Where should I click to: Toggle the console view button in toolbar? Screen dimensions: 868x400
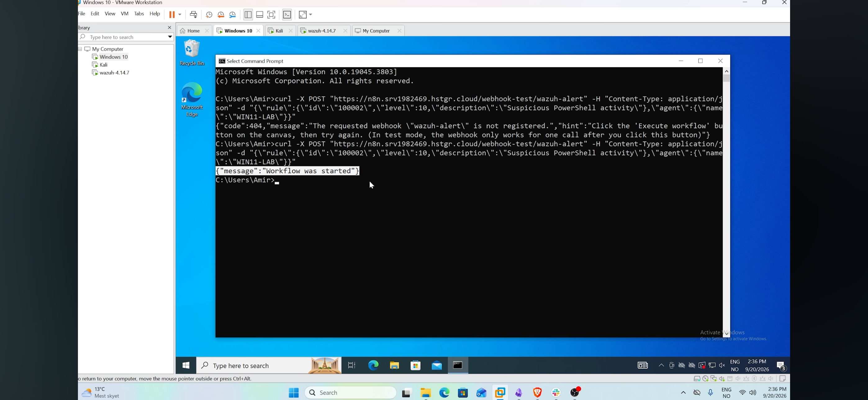coord(287,15)
